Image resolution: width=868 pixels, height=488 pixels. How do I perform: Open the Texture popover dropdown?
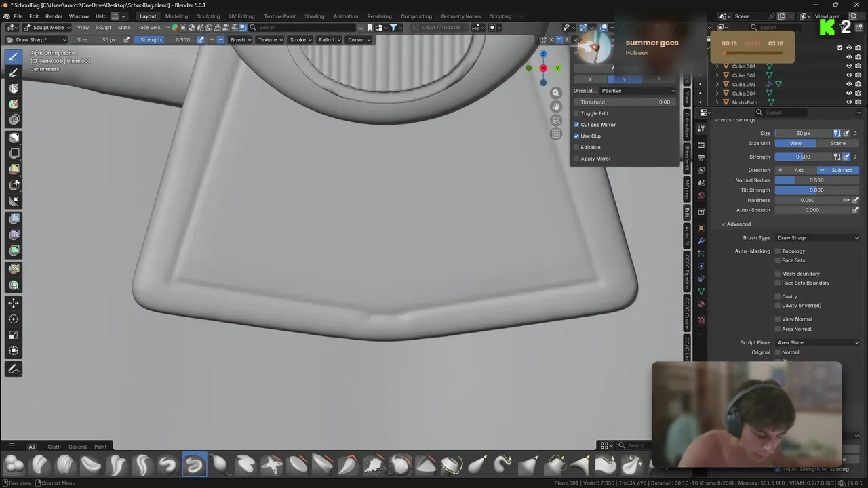point(271,40)
